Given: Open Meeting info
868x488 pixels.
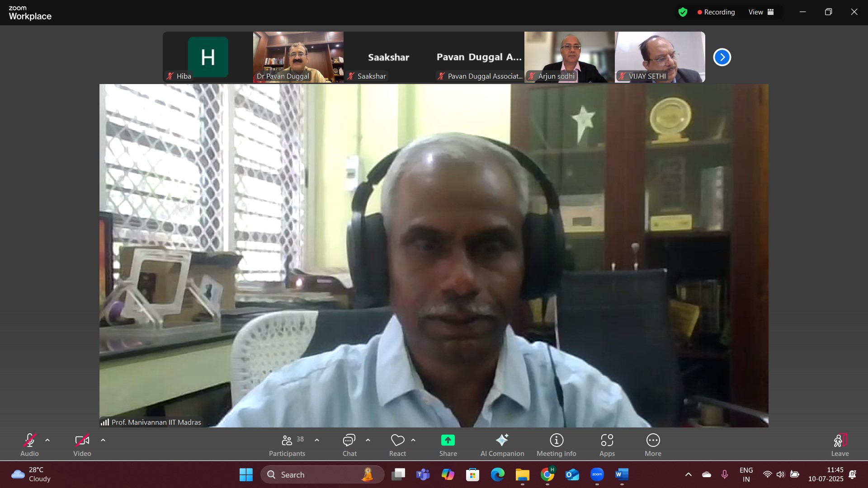Looking at the screenshot, I should pos(557,445).
